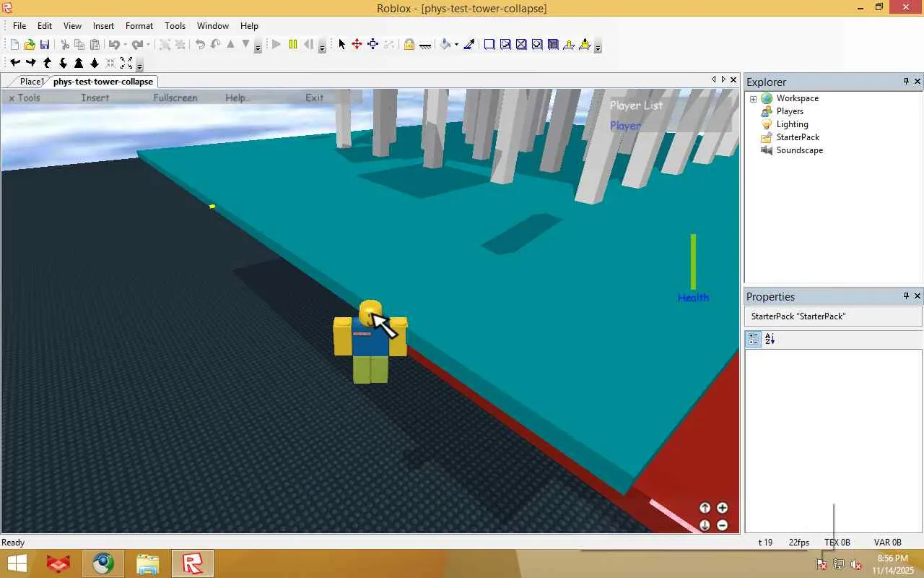The height and width of the screenshot is (578, 924).
Task: Select the red four-arrow Move tool
Action: (x=357, y=45)
